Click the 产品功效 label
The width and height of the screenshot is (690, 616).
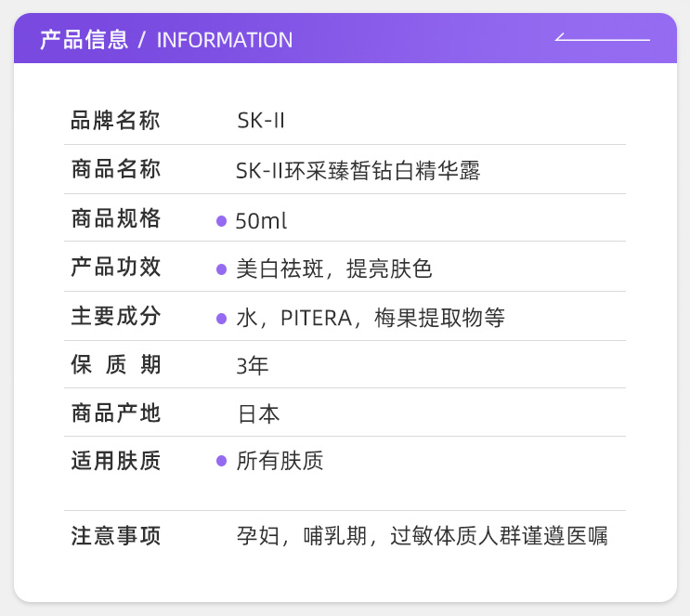tap(116, 268)
